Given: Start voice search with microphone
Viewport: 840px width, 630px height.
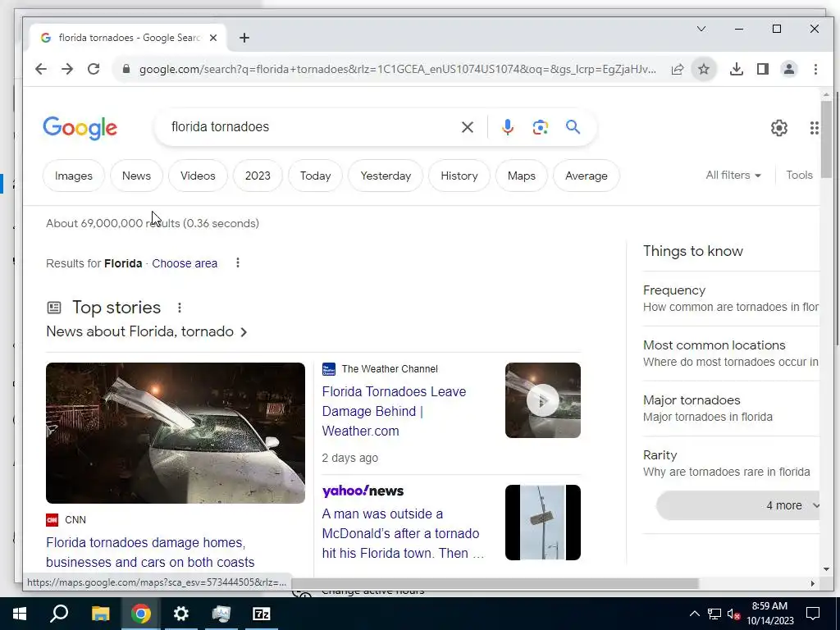Looking at the screenshot, I should click(507, 127).
